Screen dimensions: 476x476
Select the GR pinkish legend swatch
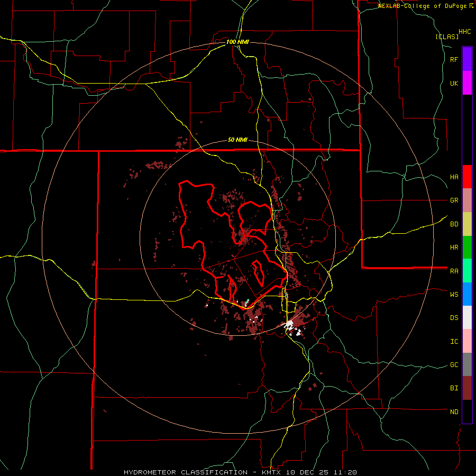[x=467, y=200]
